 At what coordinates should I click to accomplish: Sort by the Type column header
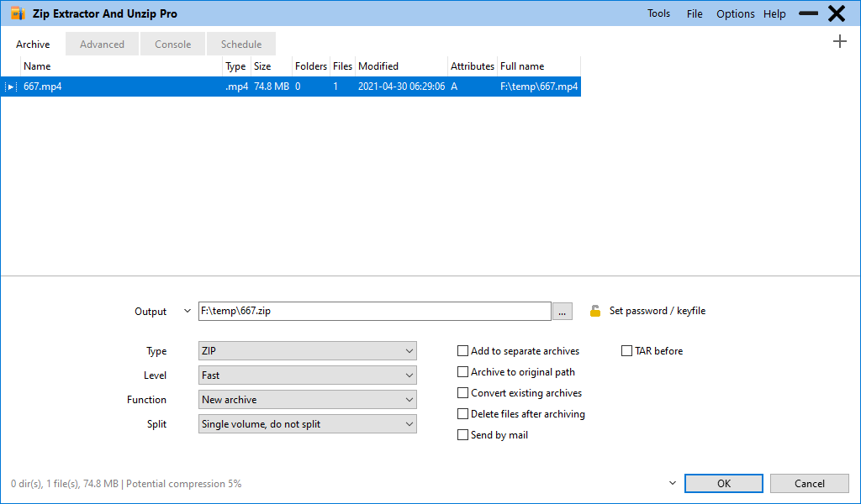tap(236, 66)
